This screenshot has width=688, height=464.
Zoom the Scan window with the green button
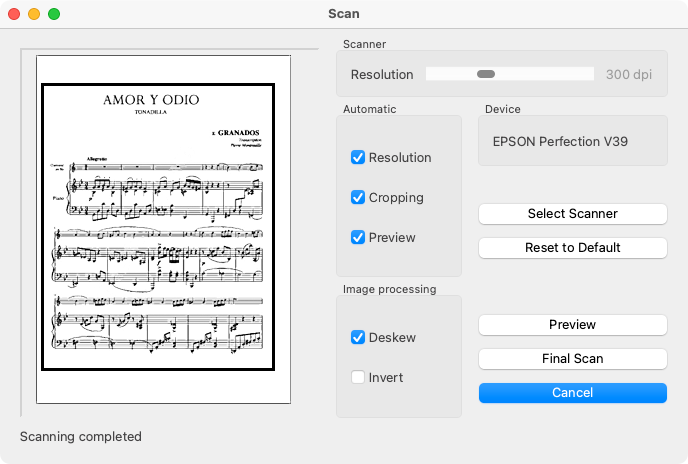pyautogui.click(x=54, y=14)
